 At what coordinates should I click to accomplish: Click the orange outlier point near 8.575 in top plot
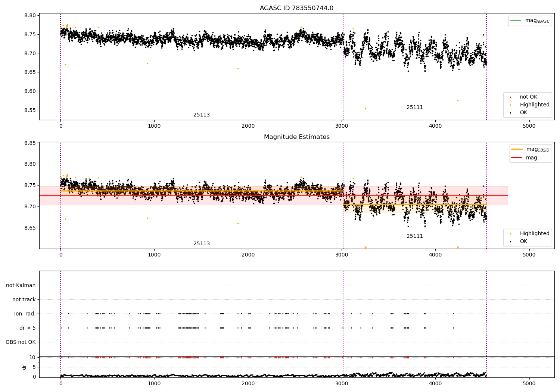(458, 100)
